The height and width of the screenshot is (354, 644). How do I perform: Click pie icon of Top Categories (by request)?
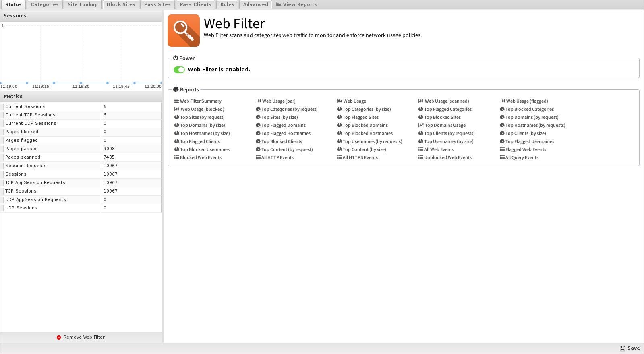click(258, 109)
